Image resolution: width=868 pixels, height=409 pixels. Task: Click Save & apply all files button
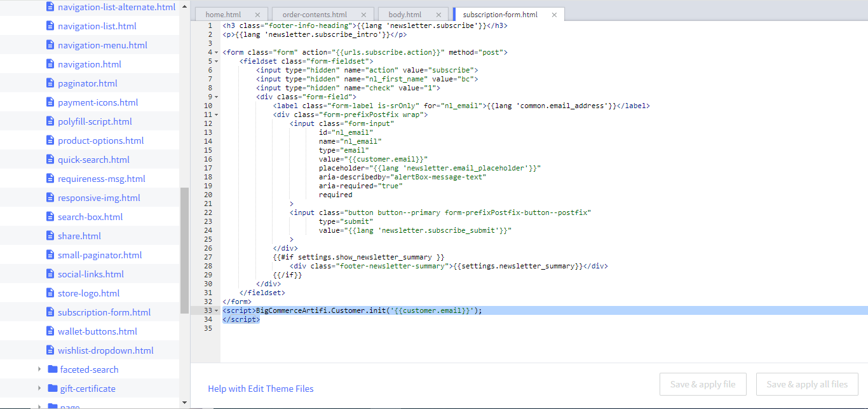(807, 384)
